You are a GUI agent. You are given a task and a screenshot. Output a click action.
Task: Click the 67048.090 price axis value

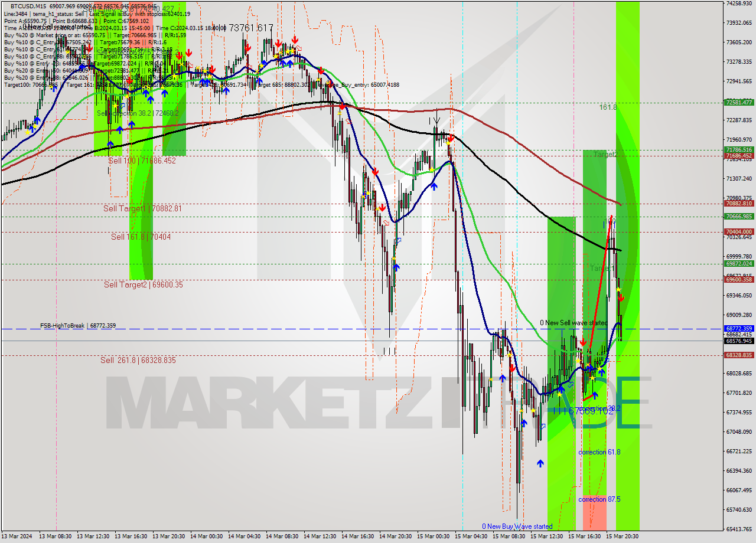(x=739, y=431)
